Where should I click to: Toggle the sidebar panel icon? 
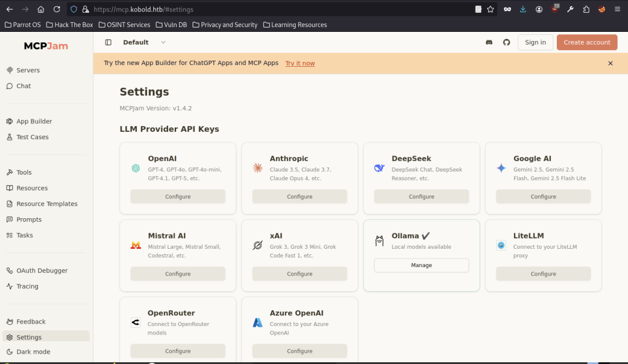(x=108, y=42)
